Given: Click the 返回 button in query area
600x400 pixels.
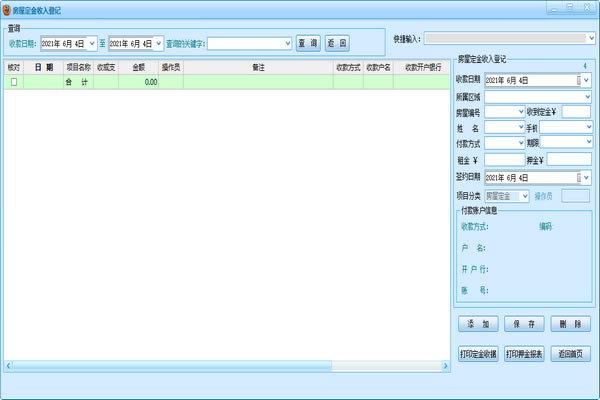Looking at the screenshot, I should [338, 44].
